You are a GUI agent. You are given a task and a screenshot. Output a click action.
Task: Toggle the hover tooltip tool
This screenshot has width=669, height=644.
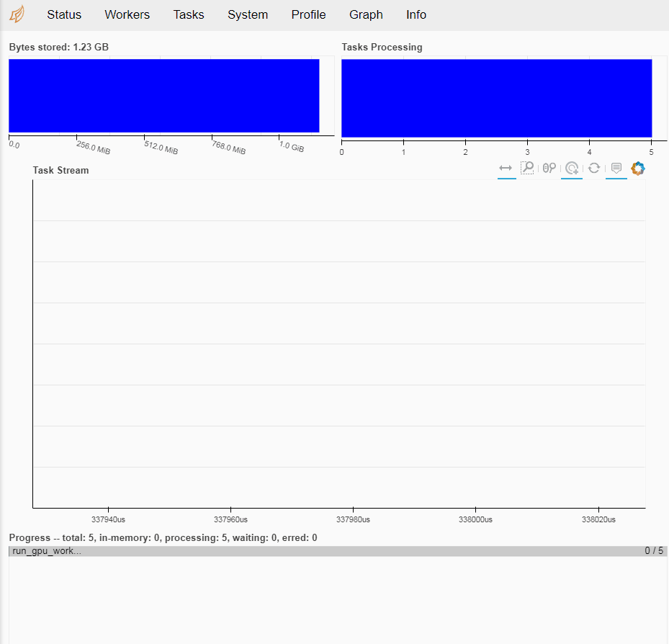pos(616,168)
